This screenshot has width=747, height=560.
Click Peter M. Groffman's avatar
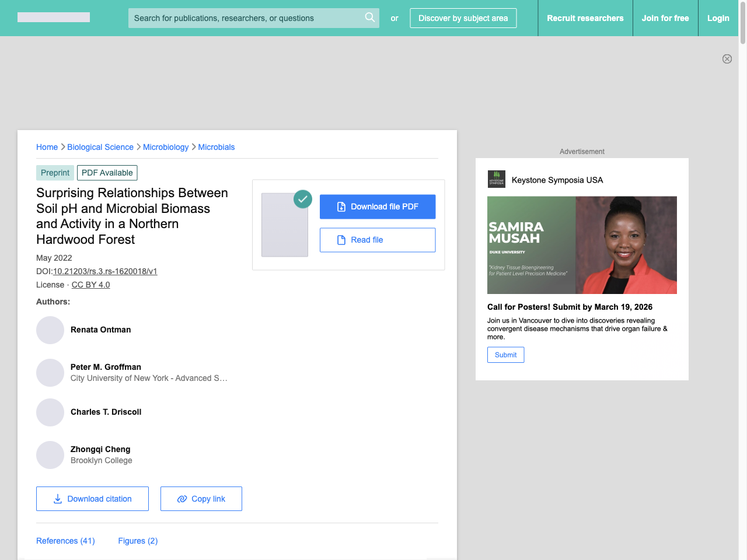50,373
